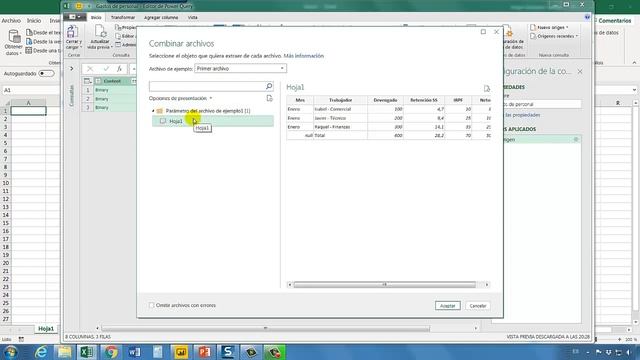The width and height of the screenshot is (640, 360).
Task: Open File Explorer from taskbar
Action: click(64, 352)
